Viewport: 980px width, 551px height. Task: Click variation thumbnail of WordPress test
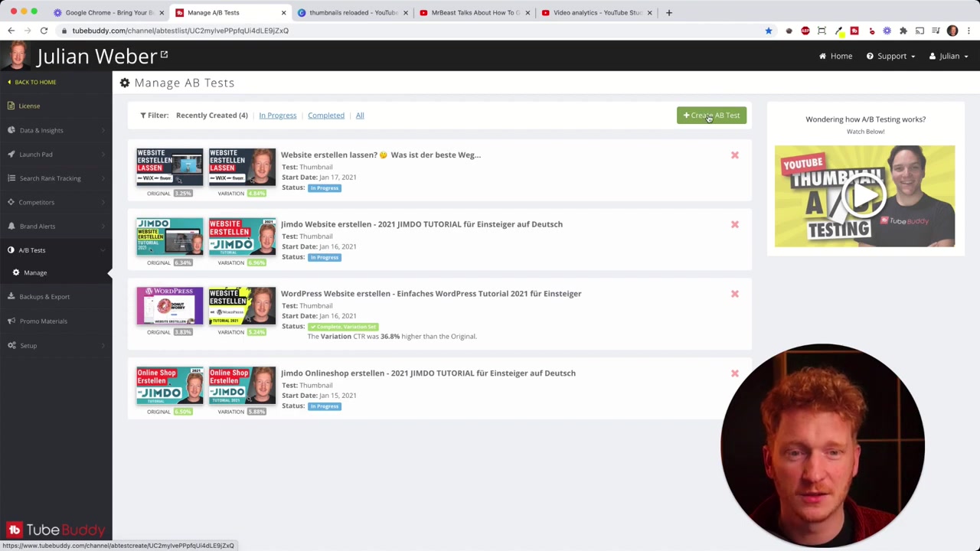[242, 306]
